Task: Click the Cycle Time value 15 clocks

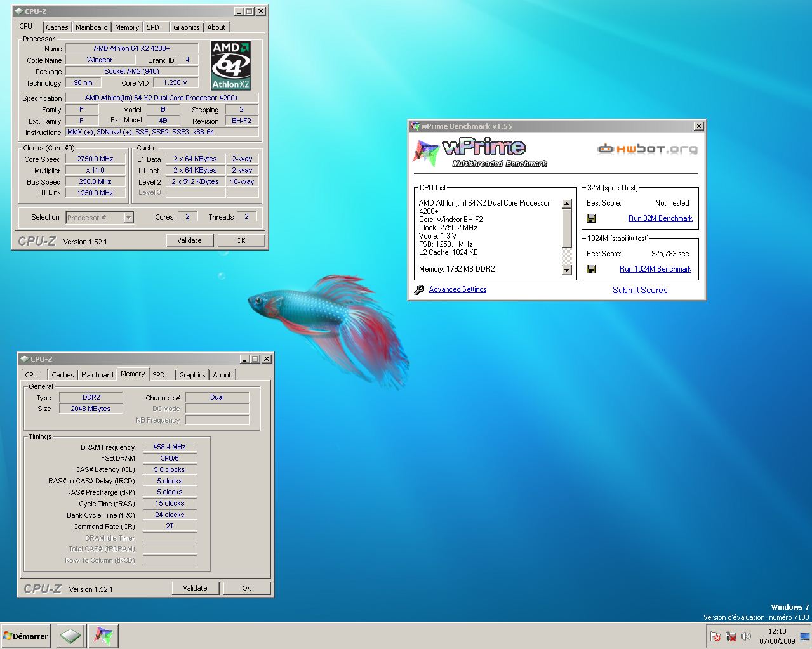Action: coord(170,503)
